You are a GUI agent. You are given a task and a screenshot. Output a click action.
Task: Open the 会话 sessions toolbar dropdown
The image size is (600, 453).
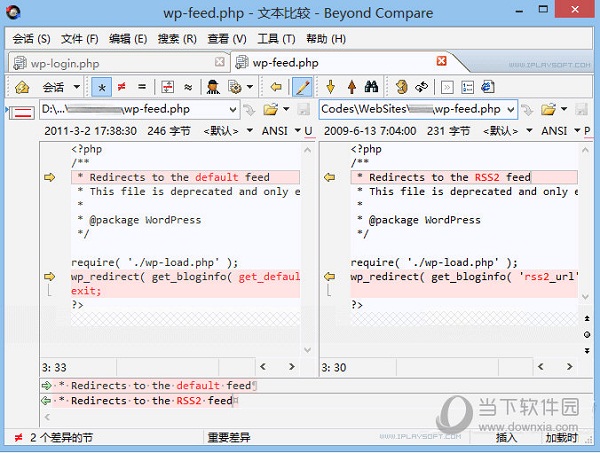tap(77, 87)
